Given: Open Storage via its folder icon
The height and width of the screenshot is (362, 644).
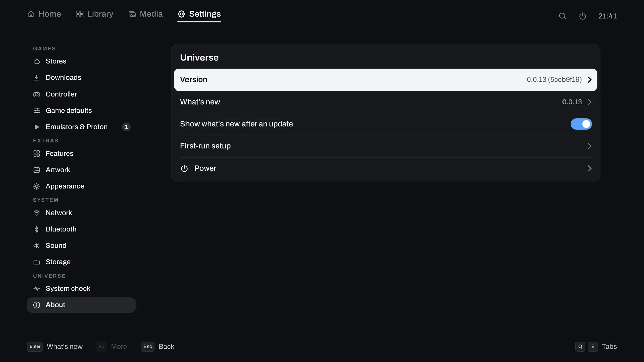Looking at the screenshot, I should (37, 262).
